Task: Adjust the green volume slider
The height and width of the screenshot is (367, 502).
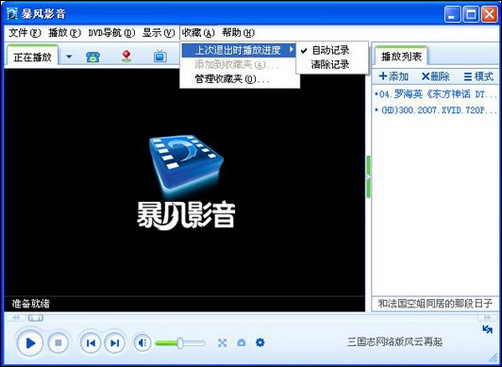Action: point(180,343)
